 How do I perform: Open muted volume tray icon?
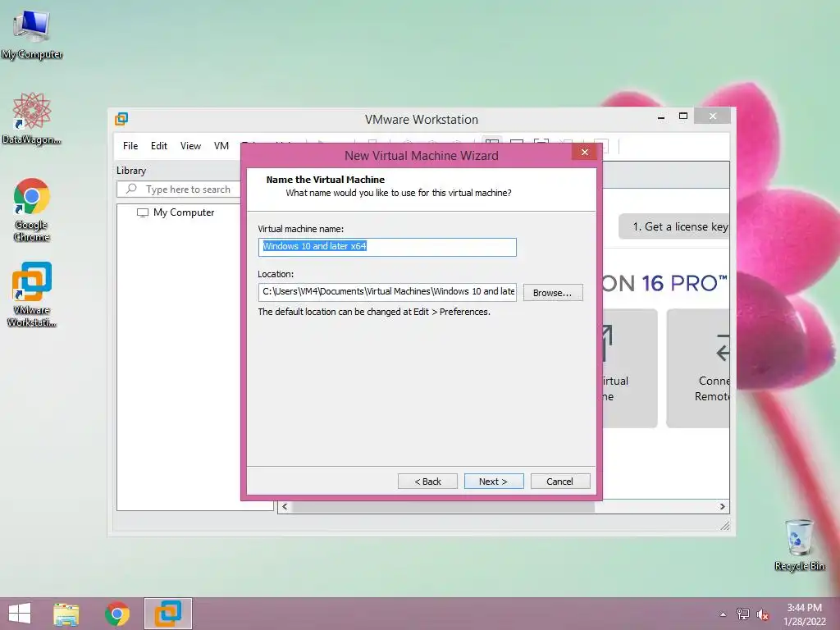pyautogui.click(x=762, y=614)
